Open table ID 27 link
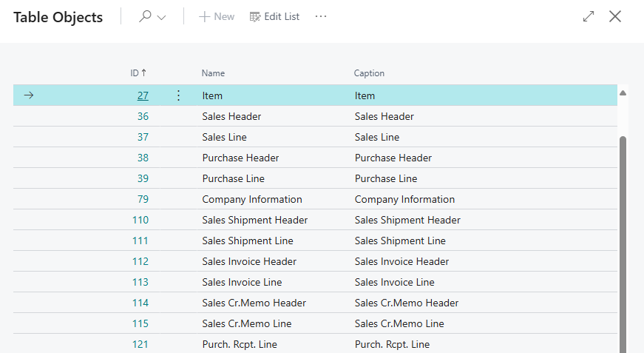This screenshot has height=353, width=644. [143, 95]
